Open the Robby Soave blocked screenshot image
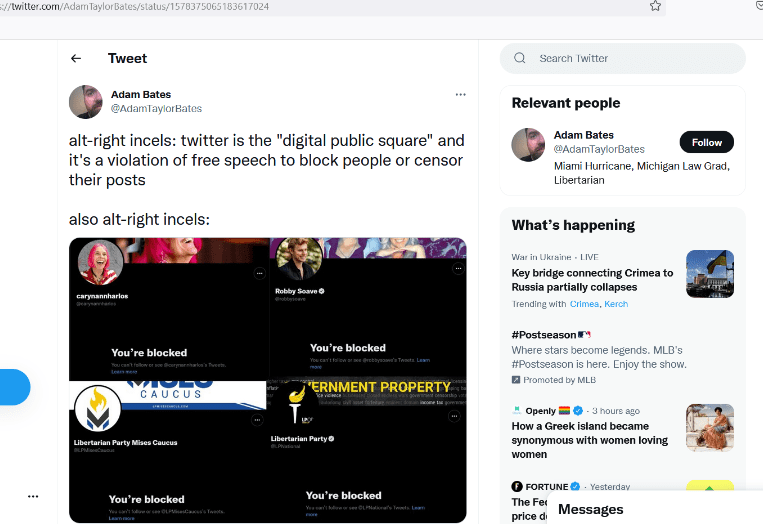763x524 pixels. point(368,309)
